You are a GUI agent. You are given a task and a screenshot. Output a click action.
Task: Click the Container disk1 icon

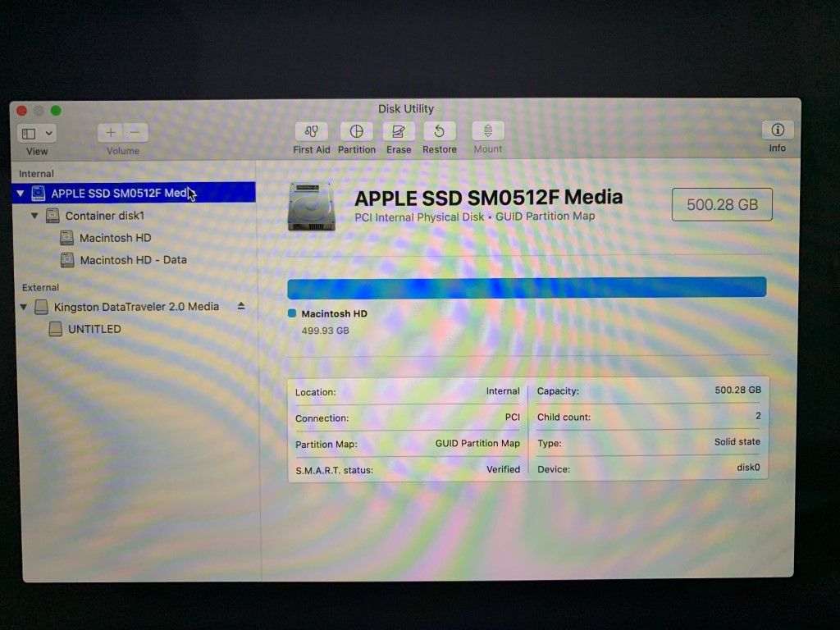point(52,216)
